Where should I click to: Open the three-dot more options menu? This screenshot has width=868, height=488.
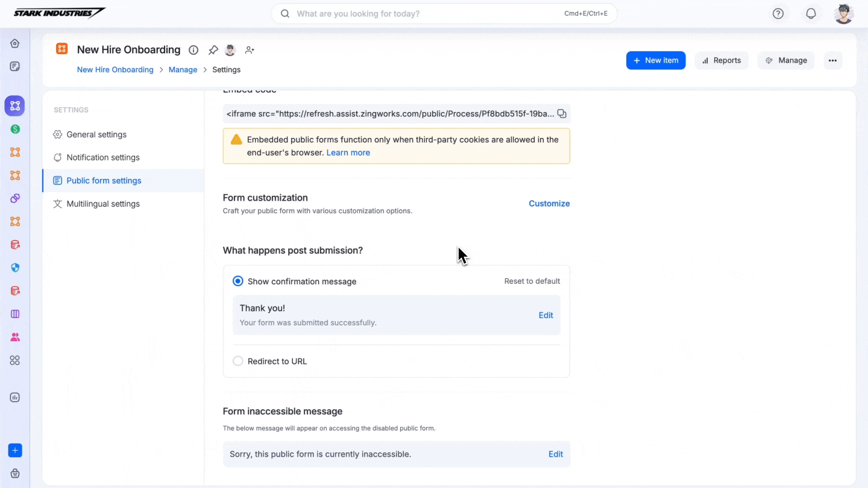pos(833,61)
